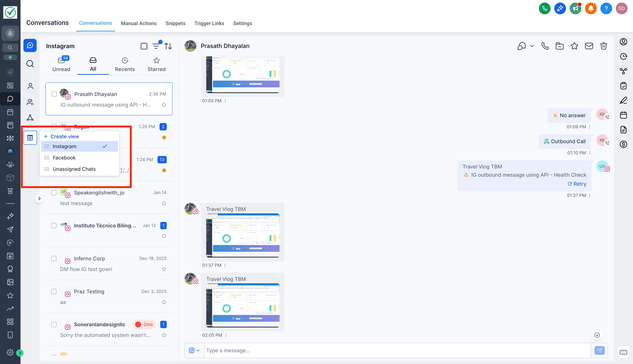Delete this conversation using the trash icon

tap(604, 46)
